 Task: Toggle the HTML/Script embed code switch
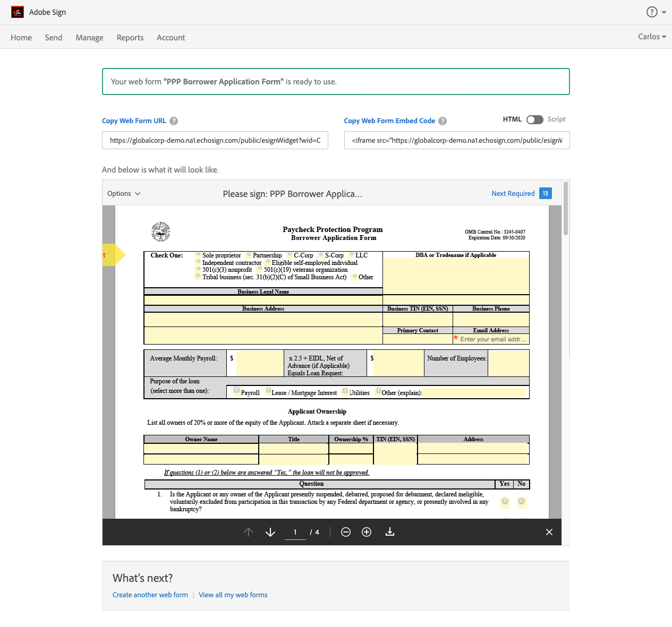(534, 119)
